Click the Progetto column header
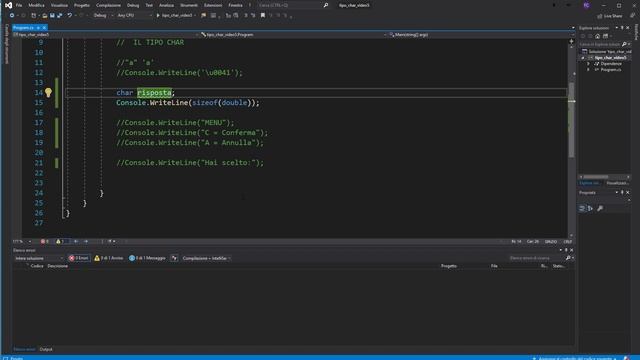Screen dimensions: 640x360 [x=449, y=266]
